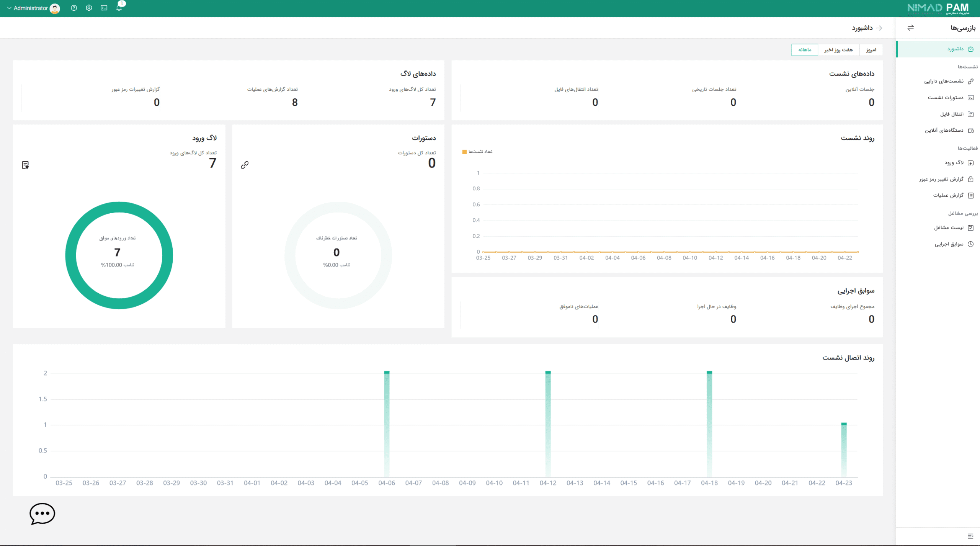Click the dashboard breadcrumb link
This screenshot has height=546, width=980.
click(x=862, y=28)
